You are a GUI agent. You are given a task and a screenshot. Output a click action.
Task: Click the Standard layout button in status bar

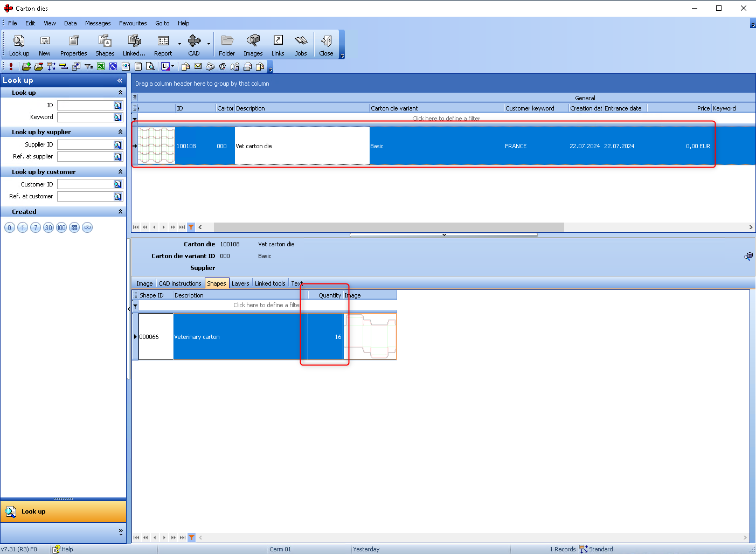pos(596,549)
